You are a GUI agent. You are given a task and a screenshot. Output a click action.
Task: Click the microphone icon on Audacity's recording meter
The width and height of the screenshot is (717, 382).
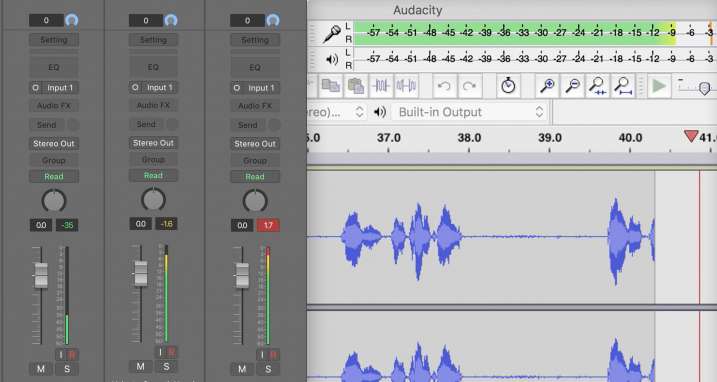(x=332, y=33)
